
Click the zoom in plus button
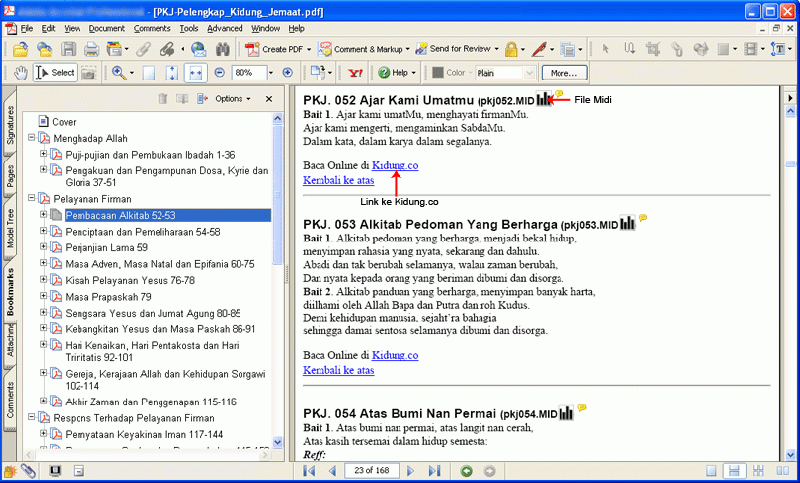(288, 73)
